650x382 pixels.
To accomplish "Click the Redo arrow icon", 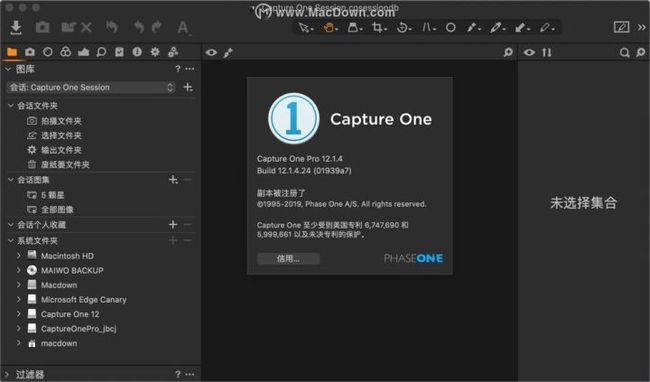I will click(x=157, y=27).
